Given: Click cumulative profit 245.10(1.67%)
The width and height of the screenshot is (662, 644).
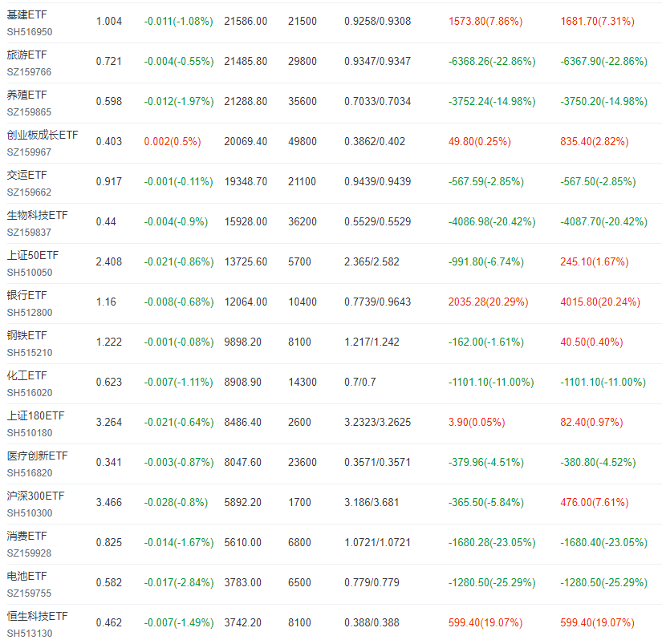Looking at the screenshot, I should [x=595, y=261].
